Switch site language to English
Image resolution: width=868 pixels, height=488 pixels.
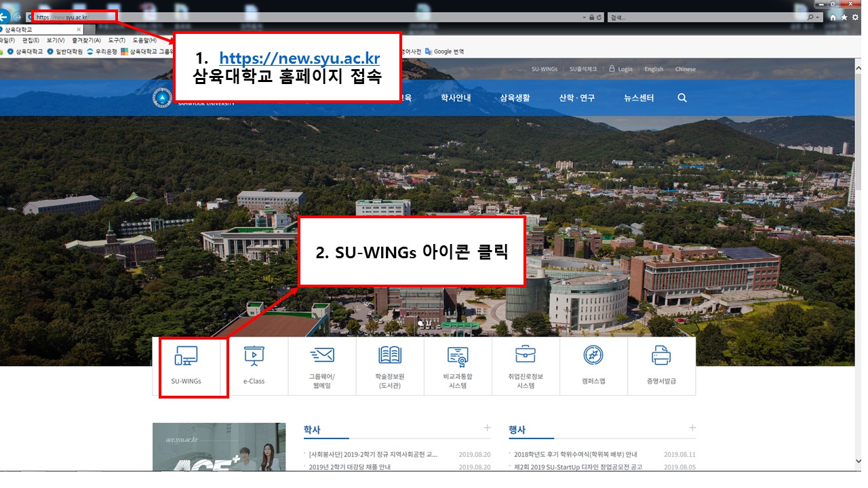[654, 69]
